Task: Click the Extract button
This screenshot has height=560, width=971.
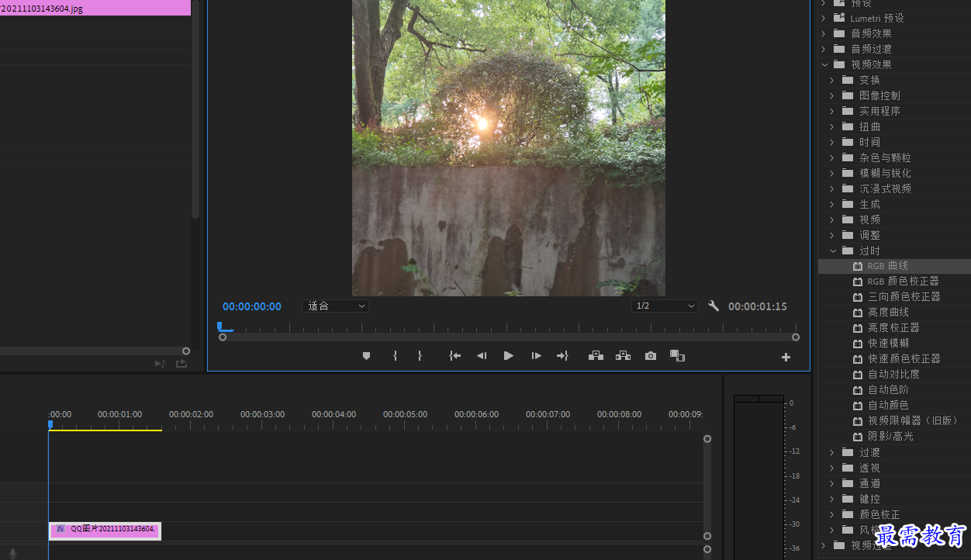Action: click(623, 356)
